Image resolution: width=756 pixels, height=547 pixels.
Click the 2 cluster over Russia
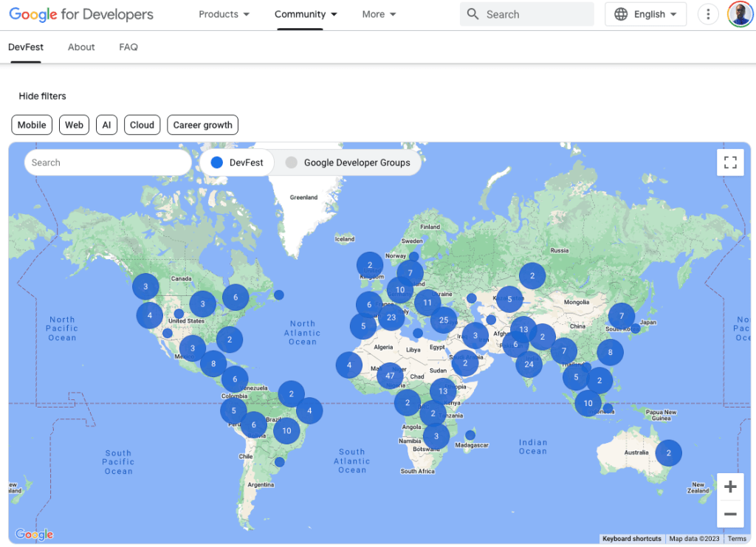coord(532,275)
